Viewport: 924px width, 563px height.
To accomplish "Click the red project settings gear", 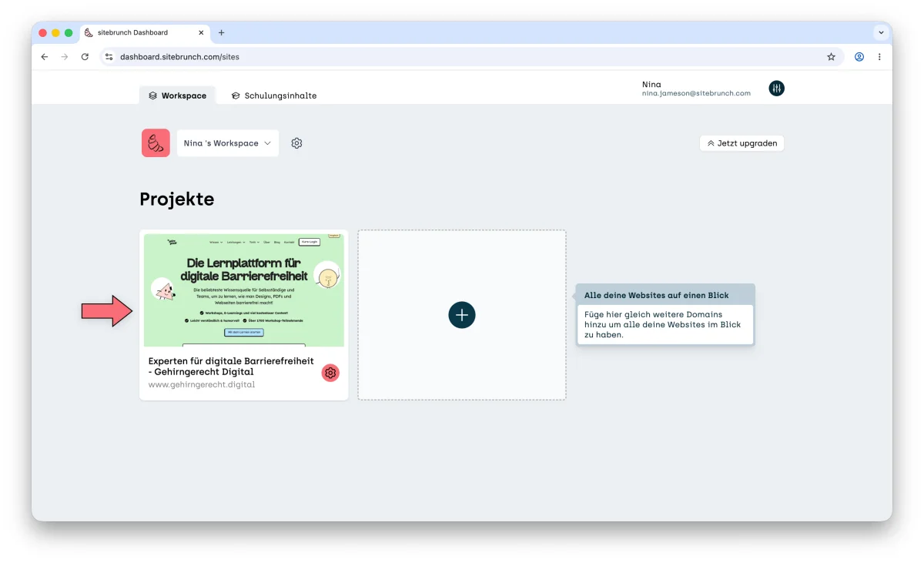I will (330, 373).
